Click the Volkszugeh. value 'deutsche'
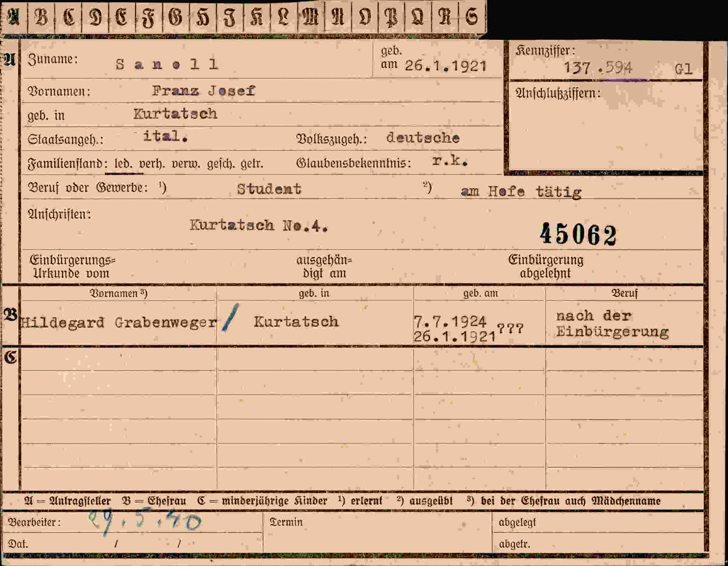728x566 pixels. [423, 138]
